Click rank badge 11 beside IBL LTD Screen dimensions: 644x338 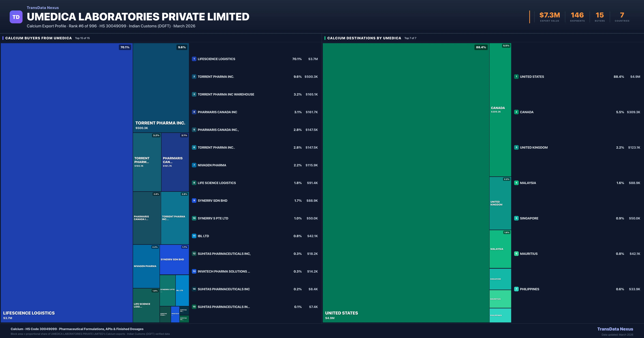[x=194, y=236]
